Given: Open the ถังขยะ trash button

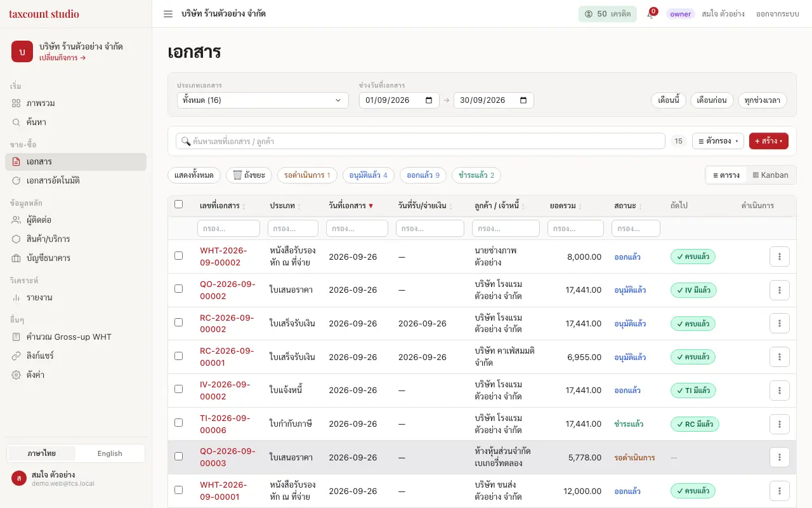Looking at the screenshot, I should pyautogui.click(x=249, y=175).
